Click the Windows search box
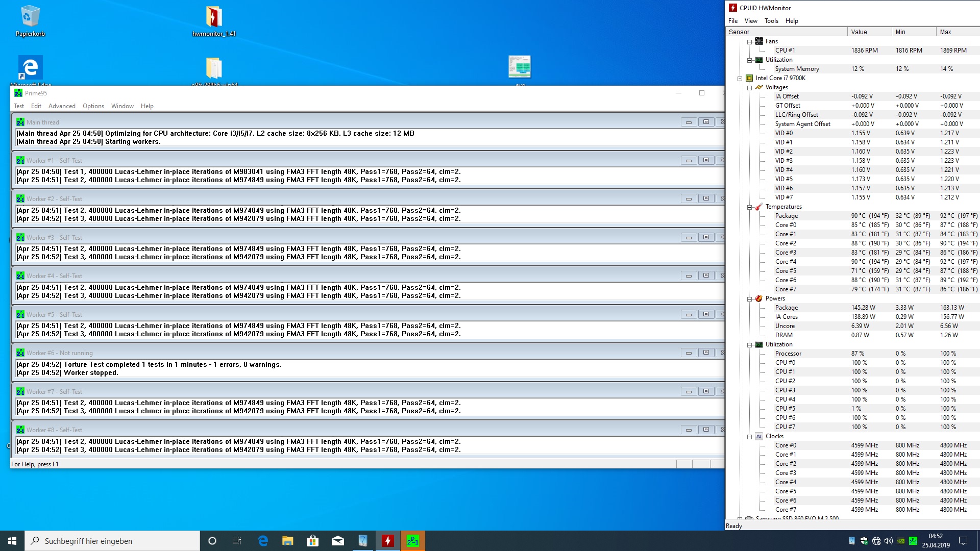 pyautogui.click(x=112, y=541)
